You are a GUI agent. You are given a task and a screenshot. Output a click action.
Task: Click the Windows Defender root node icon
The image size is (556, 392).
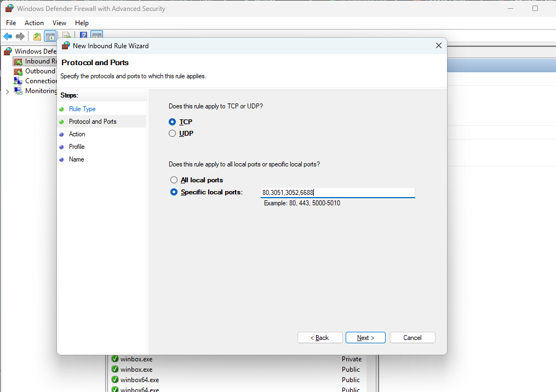coord(8,51)
